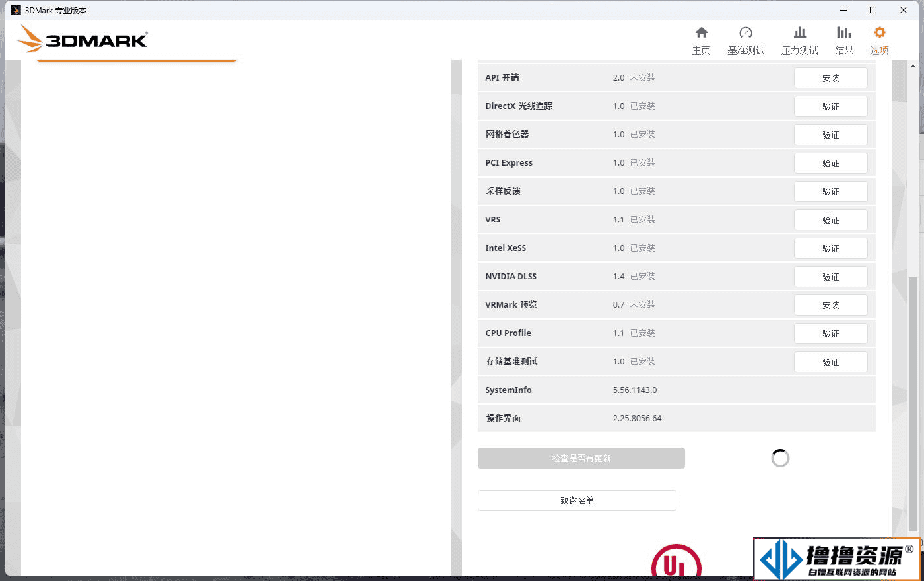Verify the CPU Profile test
Viewport: 924px width, 581px height.
click(830, 333)
